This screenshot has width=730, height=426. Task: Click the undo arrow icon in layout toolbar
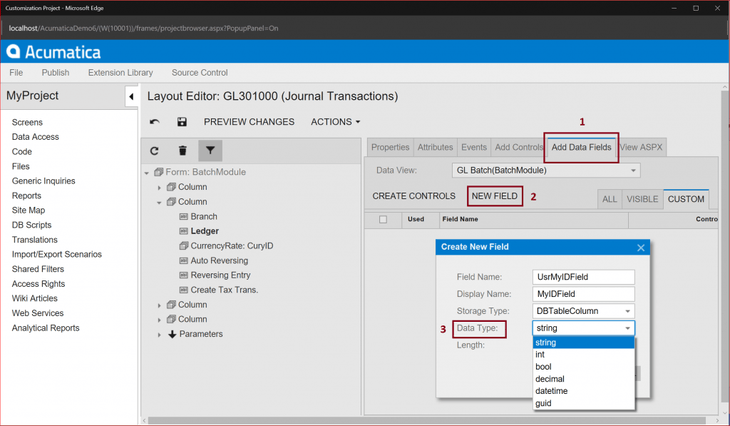[x=155, y=122]
